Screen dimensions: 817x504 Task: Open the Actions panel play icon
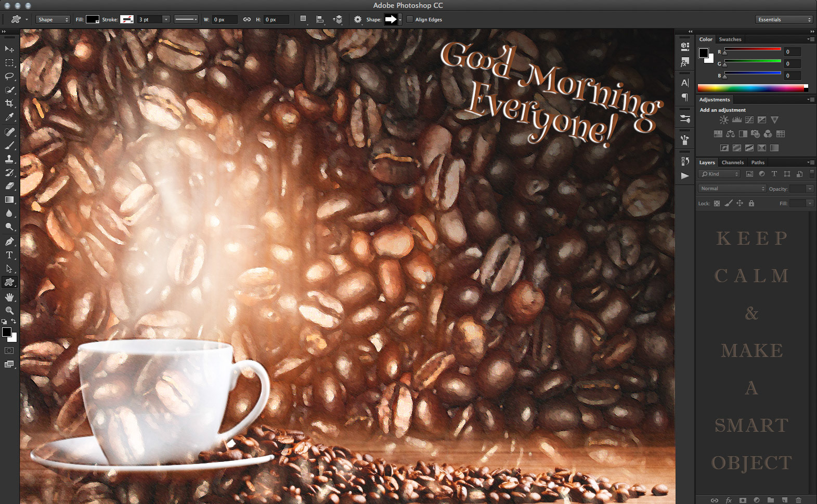(x=685, y=176)
